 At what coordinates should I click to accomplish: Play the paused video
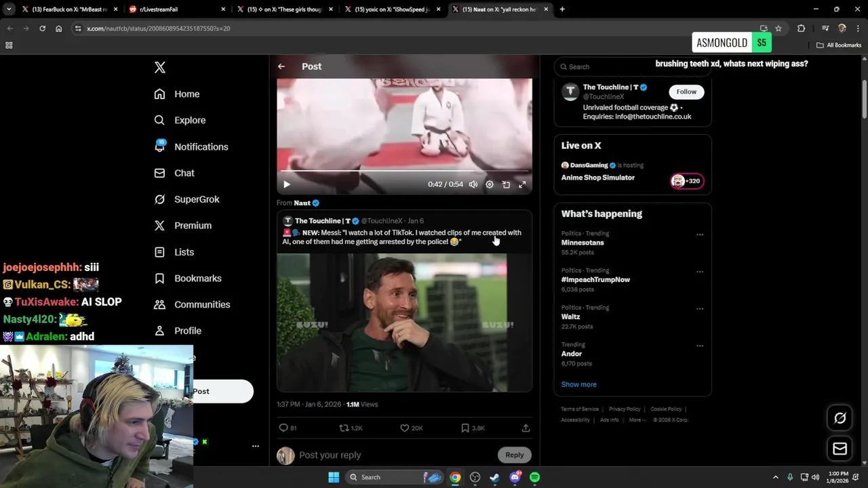(x=287, y=184)
